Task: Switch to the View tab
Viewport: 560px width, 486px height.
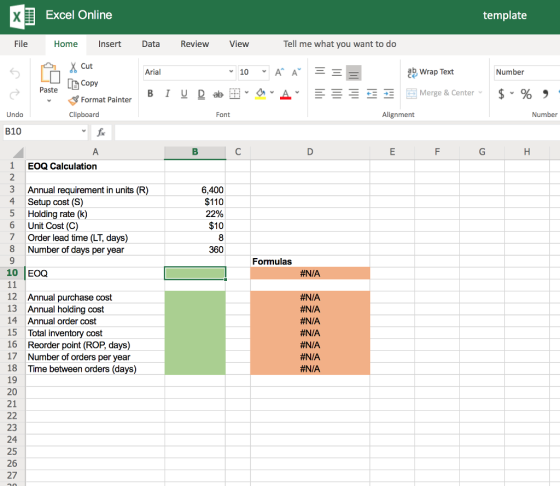Action: 239,44
